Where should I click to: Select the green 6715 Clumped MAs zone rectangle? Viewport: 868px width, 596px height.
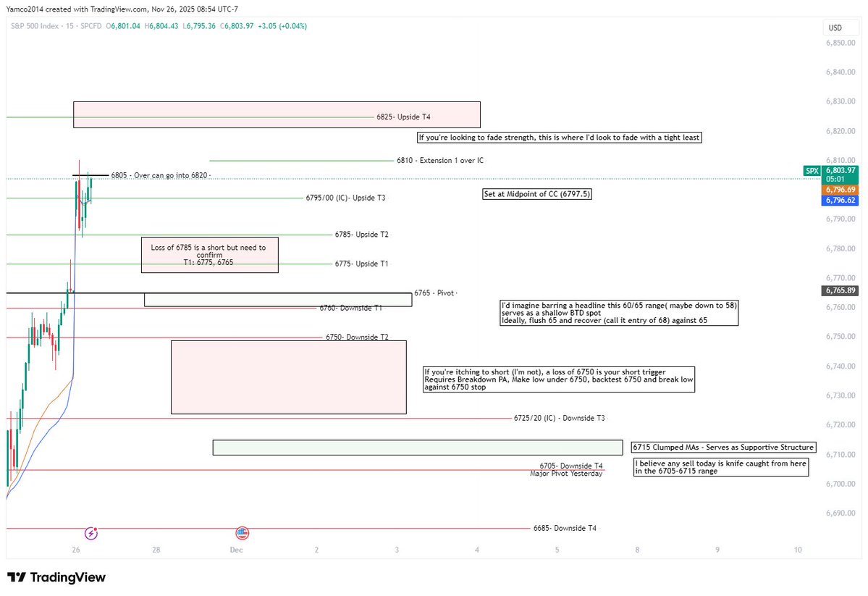point(417,446)
